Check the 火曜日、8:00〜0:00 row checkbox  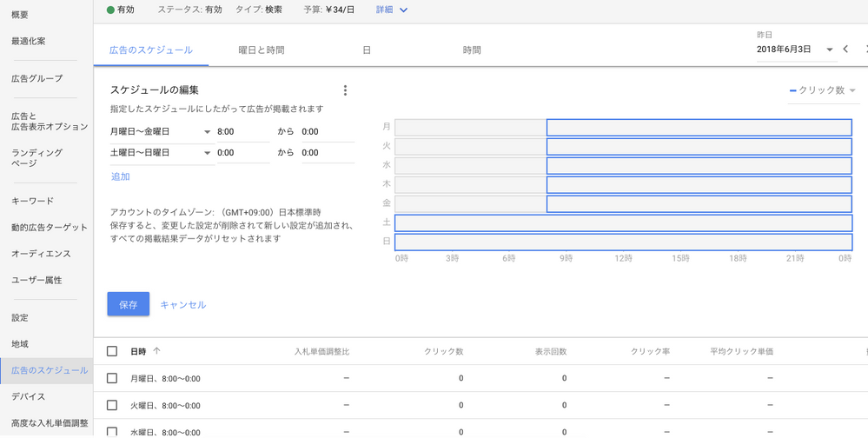pos(112,405)
